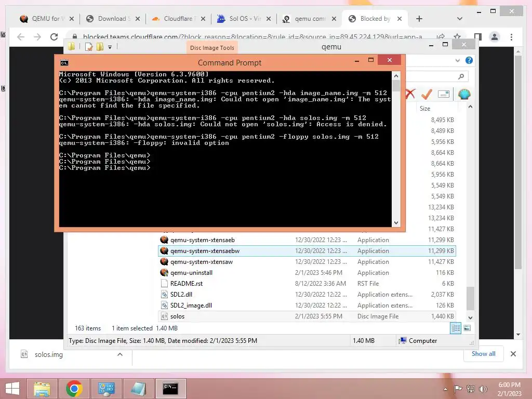
Task: Open Command Prompt from taskbar
Action: coord(170,389)
